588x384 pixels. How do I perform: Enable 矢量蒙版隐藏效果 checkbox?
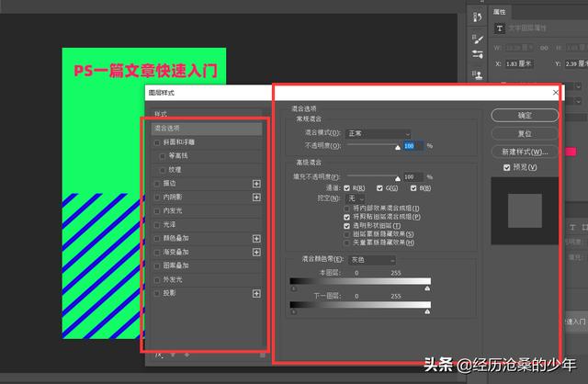347,243
